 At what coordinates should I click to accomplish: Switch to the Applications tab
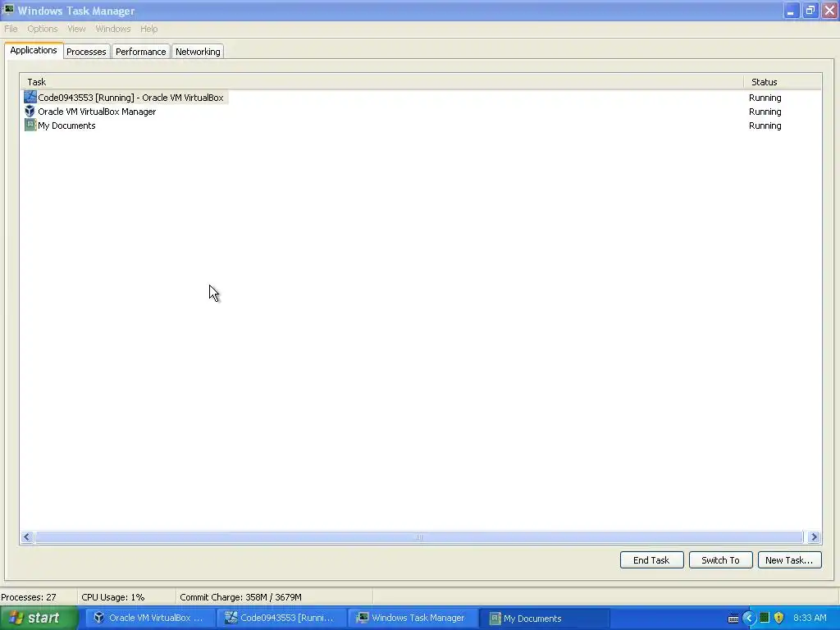click(34, 50)
